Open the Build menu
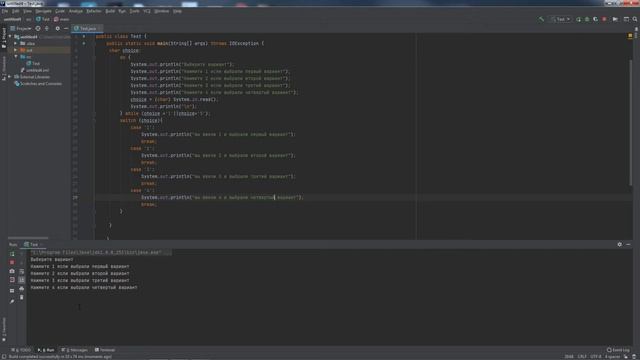Screen dimensions: 640x360 (x=110, y=11)
